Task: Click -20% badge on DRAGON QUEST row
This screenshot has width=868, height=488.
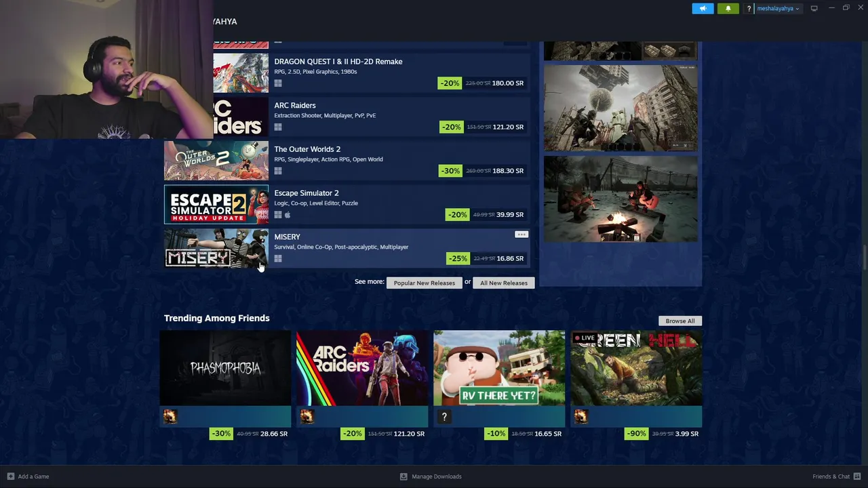Action: [x=450, y=83]
